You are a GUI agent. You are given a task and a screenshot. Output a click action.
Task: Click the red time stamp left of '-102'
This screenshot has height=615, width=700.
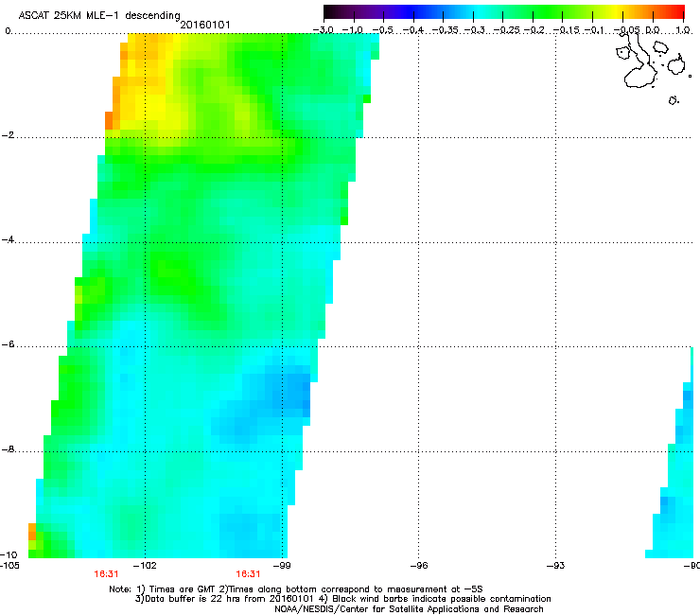tap(106, 574)
